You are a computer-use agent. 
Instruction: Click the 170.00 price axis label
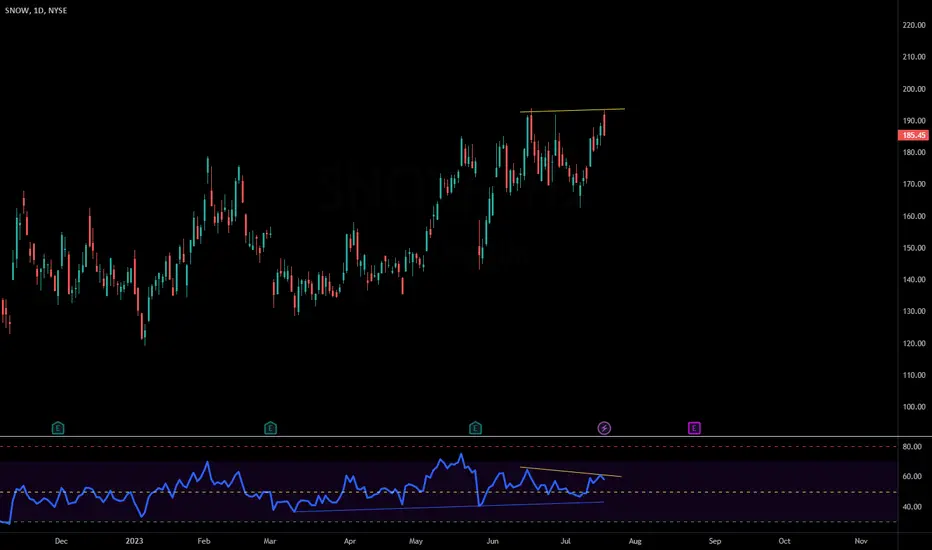pyautogui.click(x=914, y=184)
